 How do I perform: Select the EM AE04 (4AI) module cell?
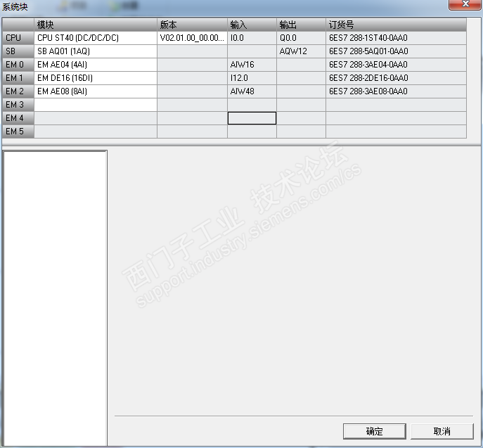tap(96, 65)
